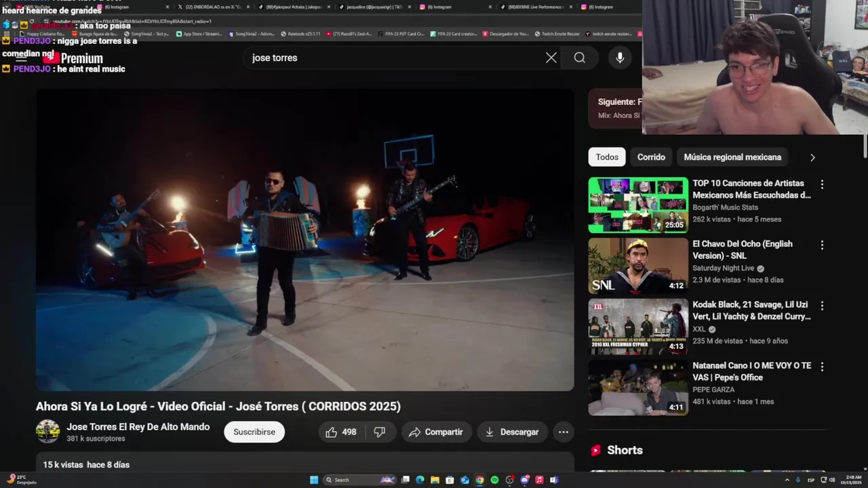This screenshot has height=488, width=868.
Task: Click the magnifying glass search icon
Action: 580,58
